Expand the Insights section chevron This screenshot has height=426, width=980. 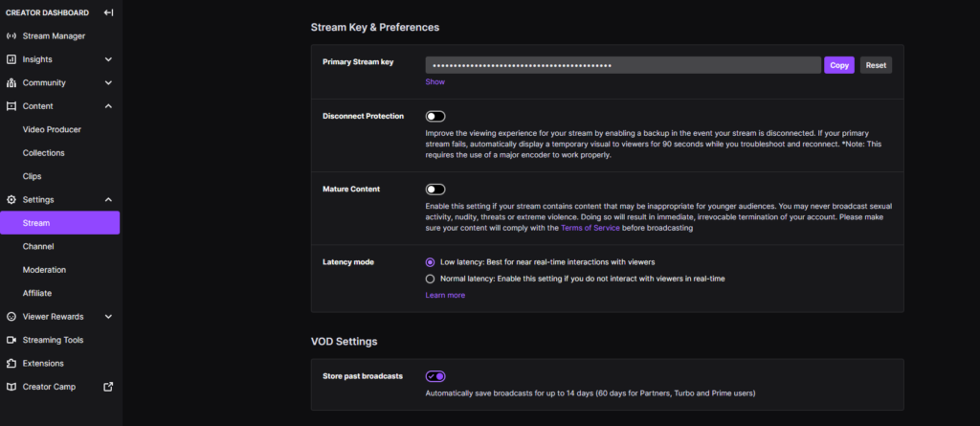[x=108, y=59]
